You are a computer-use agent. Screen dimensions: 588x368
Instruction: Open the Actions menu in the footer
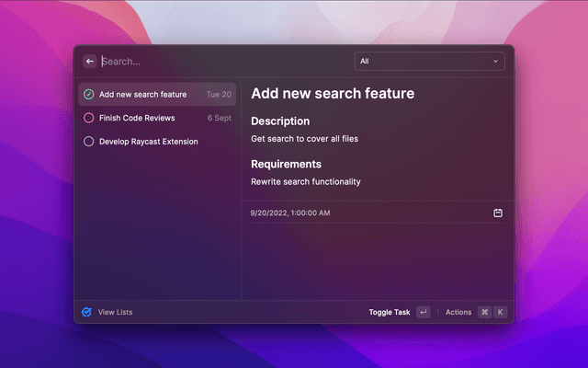coord(458,312)
